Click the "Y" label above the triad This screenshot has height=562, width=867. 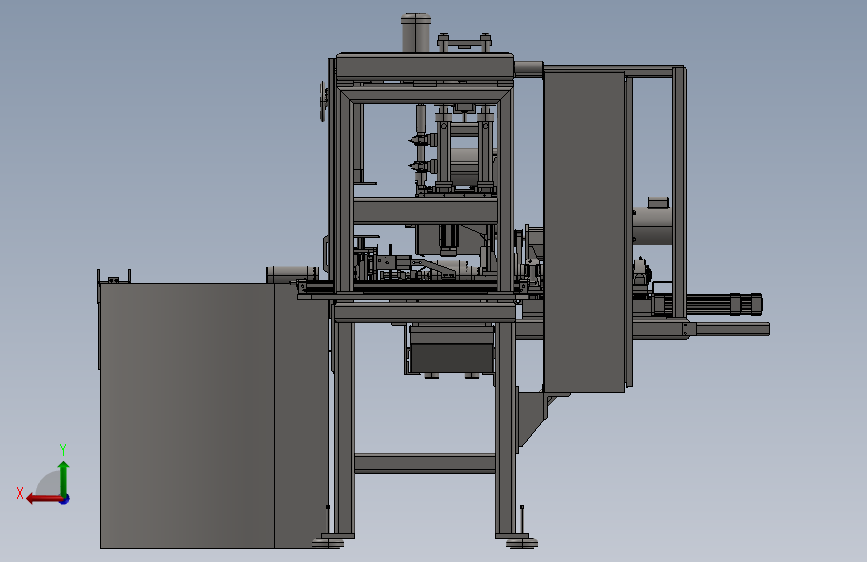pyautogui.click(x=63, y=449)
